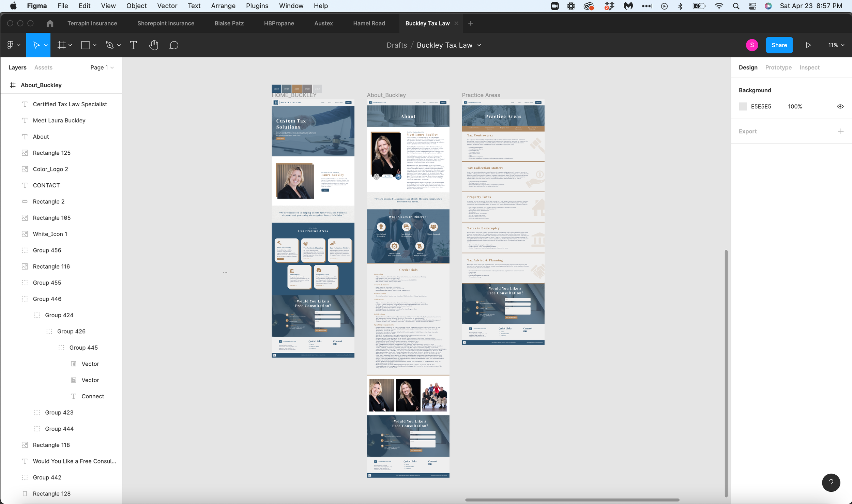This screenshot has width=852, height=504.
Task: Select the Group 446 layer
Action: click(x=47, y=299)
